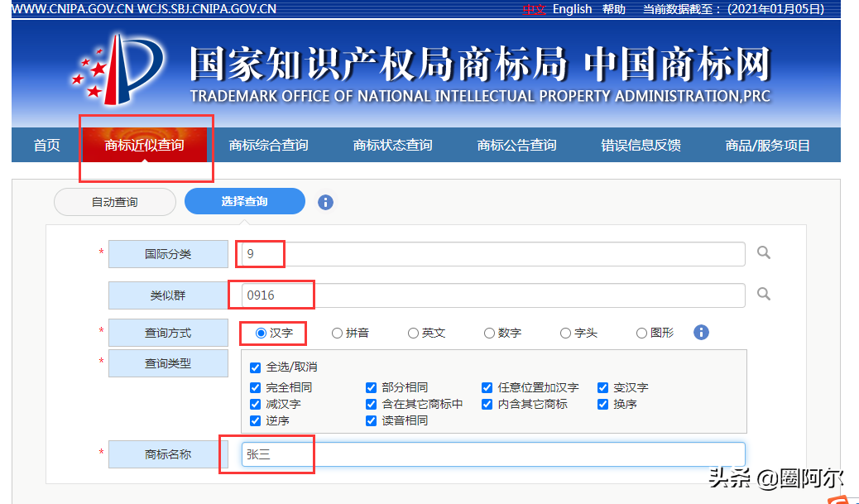Click the CNIPA trademark office logo
The height and width of the screenshot is (504, 859).
(x=118, y=70)
